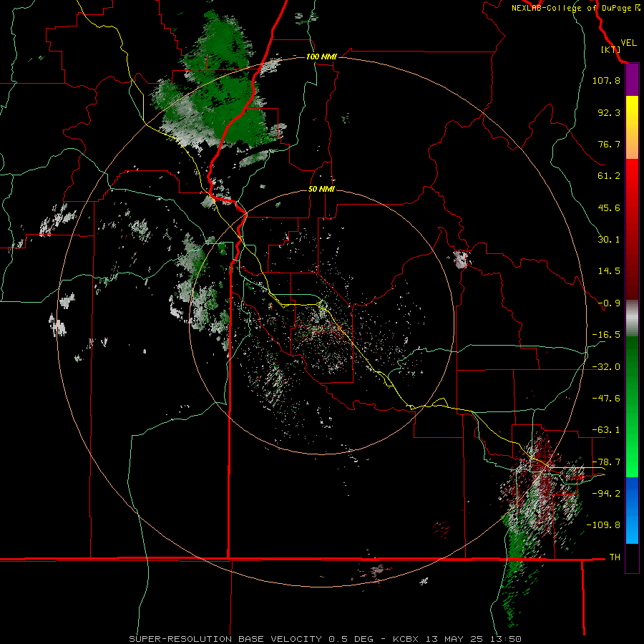Screen dimensions: 644x644
Task: Select the 92.3 legend value
Action: 609,112
